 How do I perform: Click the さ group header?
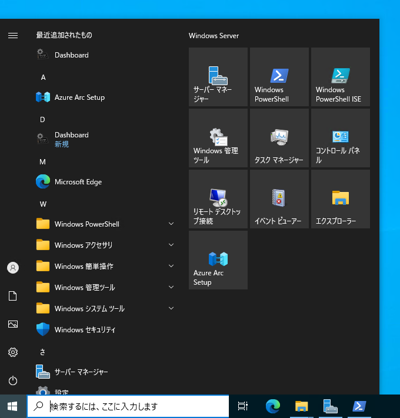point(43,352)
